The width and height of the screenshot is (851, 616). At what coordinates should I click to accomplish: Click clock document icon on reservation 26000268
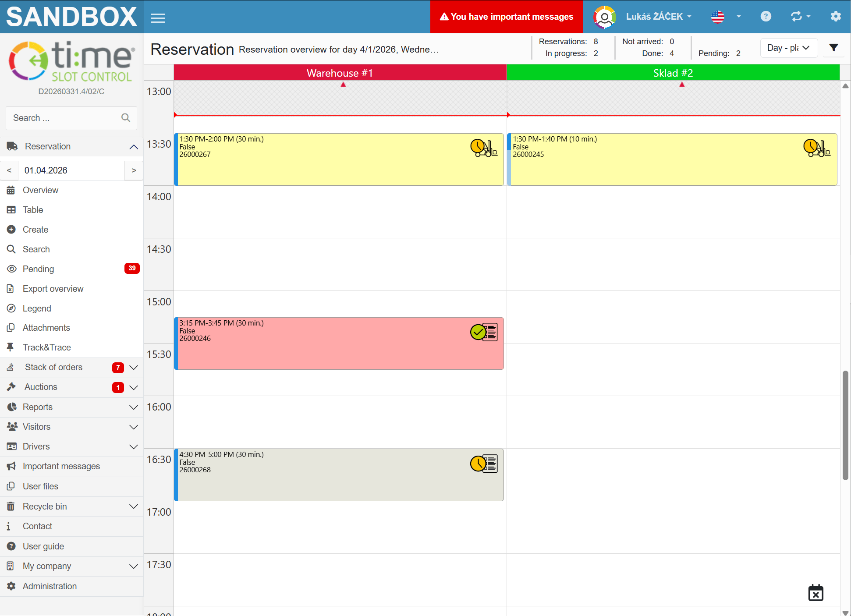tap(483, 464)
